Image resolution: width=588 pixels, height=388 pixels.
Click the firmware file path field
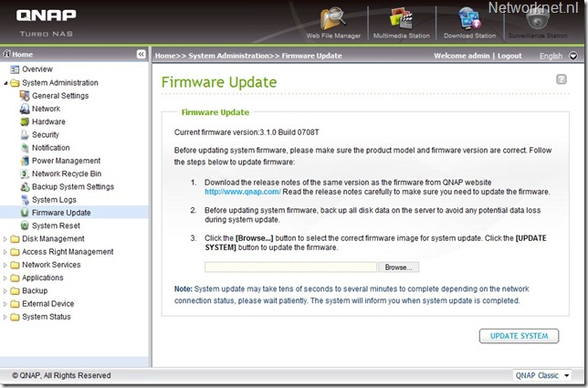tap(290, 267)
